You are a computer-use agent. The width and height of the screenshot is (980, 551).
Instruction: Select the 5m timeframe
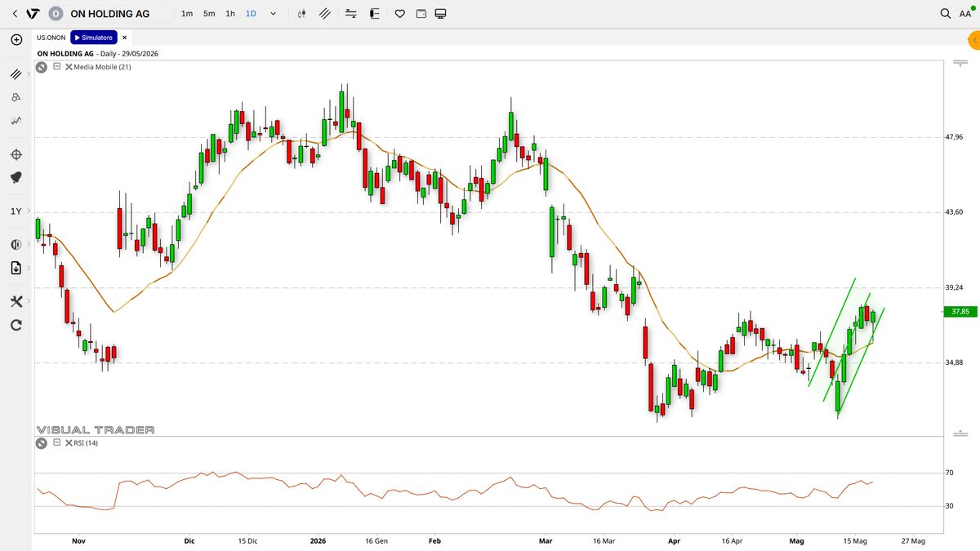pyautogui.click(x=209, y=14)
